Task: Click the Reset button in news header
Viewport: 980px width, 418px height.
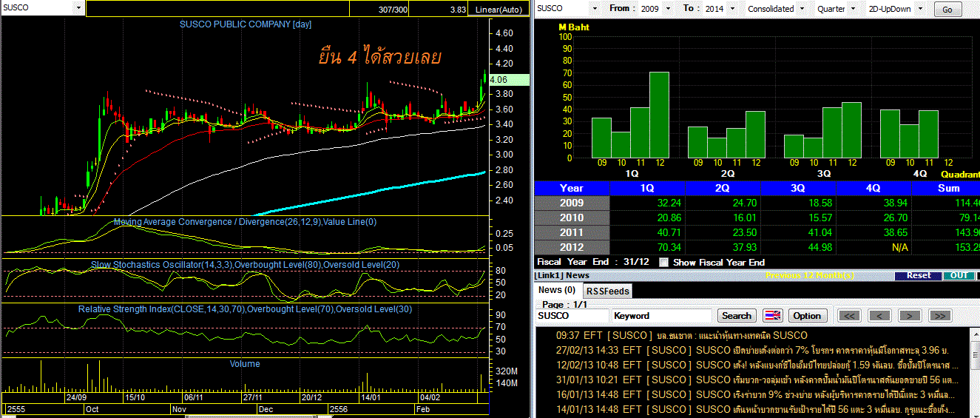Action: (x=919, y=275)
